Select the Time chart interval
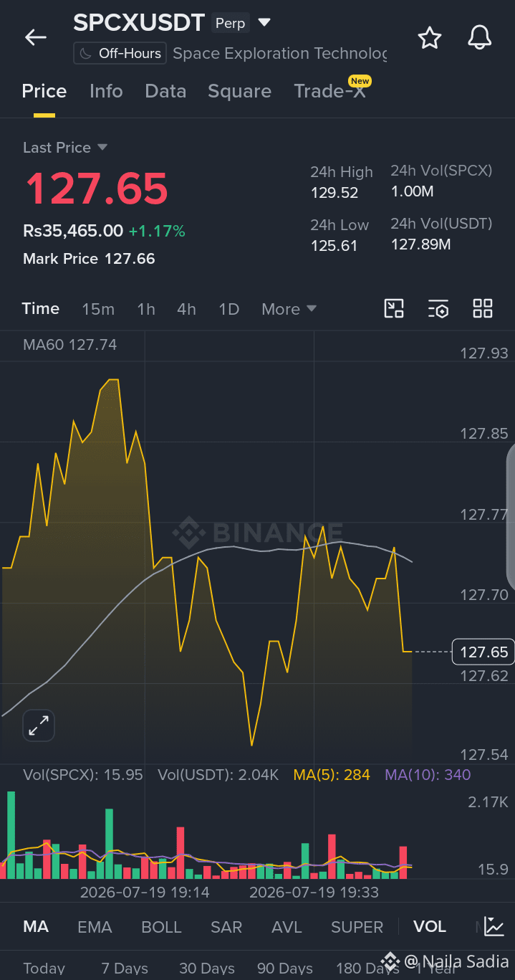Image resolution: width=515 pixels, height=980 pixels. [41, 309]
